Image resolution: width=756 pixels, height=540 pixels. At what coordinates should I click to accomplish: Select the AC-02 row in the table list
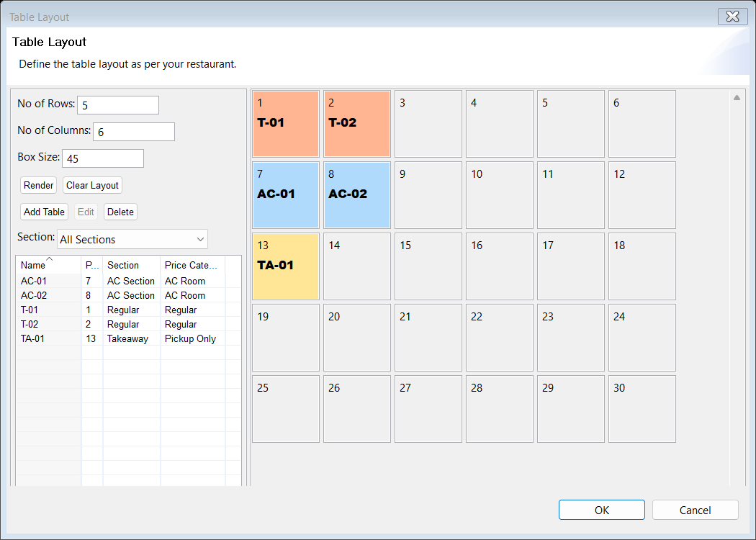128,295
